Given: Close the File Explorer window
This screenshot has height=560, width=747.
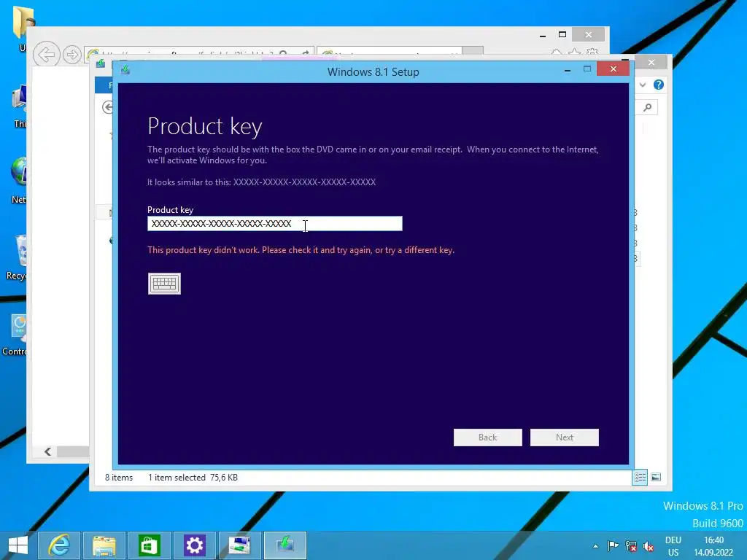Looking at the screenshot, I should pos(651,63).
